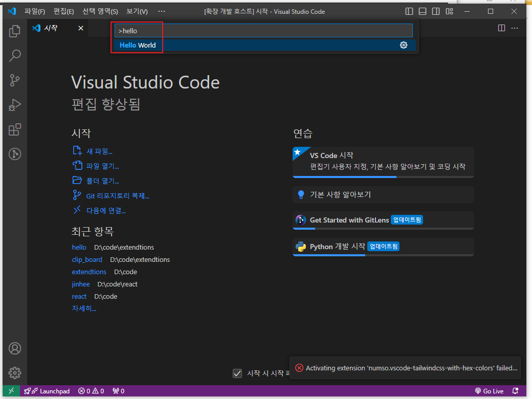Open the Manage gear in activity bar
The image size is (532, 399).
click(x=15, y=373)
